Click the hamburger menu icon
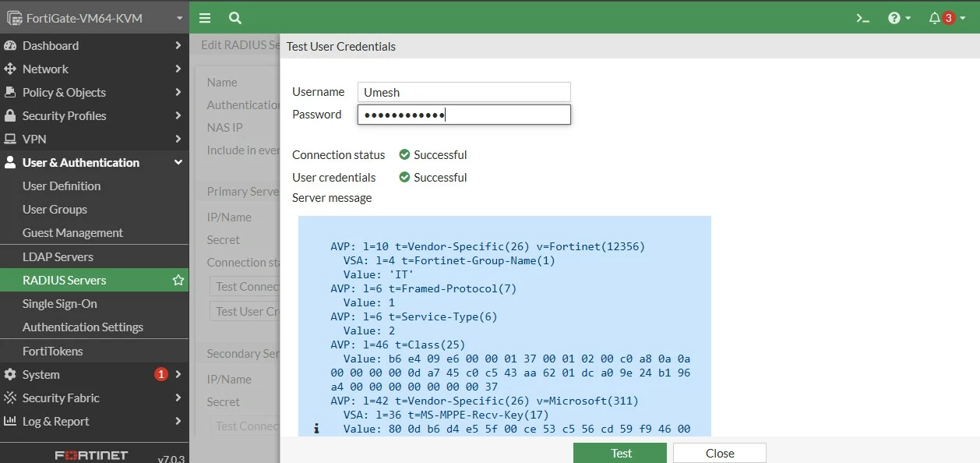This screenshot has height=463, width=980. click(205, 18)
